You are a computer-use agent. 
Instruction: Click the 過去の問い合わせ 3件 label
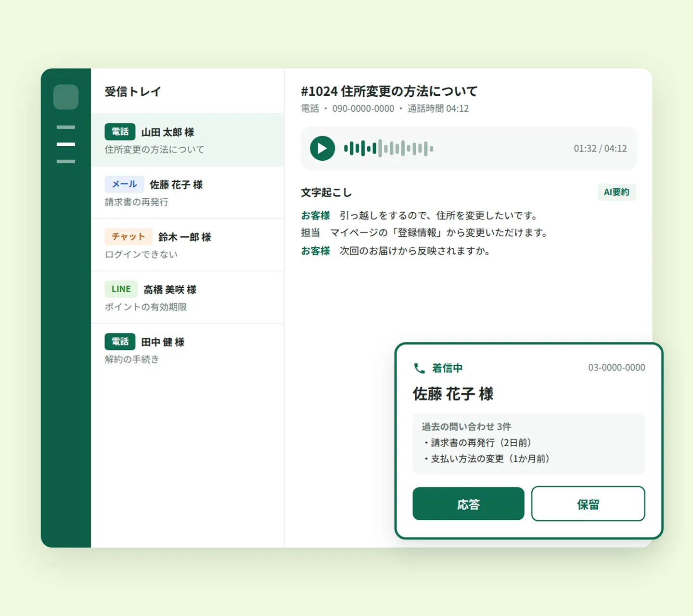click(466, 426)
